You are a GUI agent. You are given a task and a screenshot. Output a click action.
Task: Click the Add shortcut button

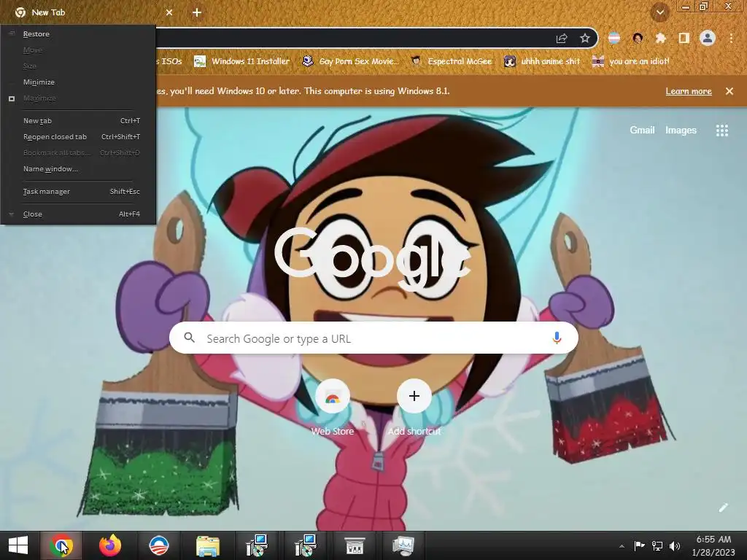(x=414, y=408)
